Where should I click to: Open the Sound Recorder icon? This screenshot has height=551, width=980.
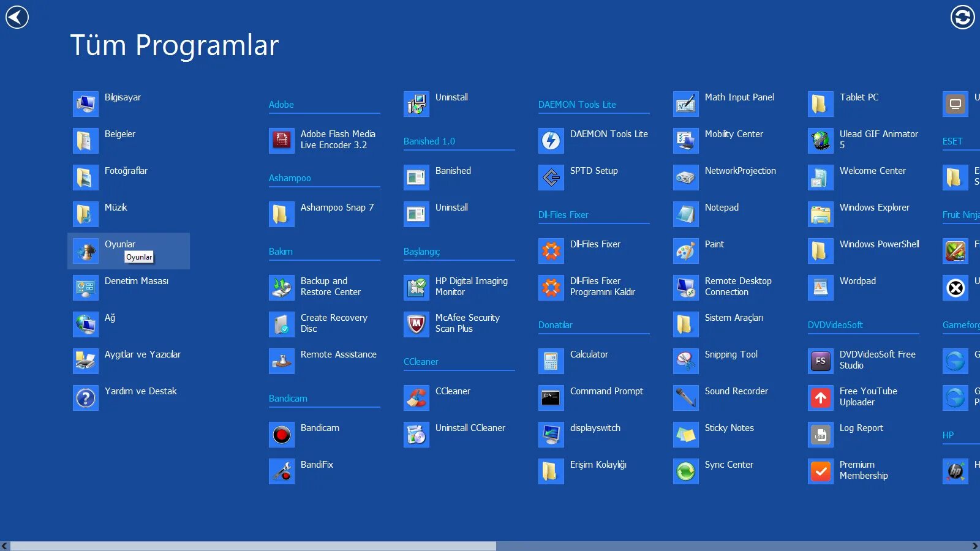686,398
